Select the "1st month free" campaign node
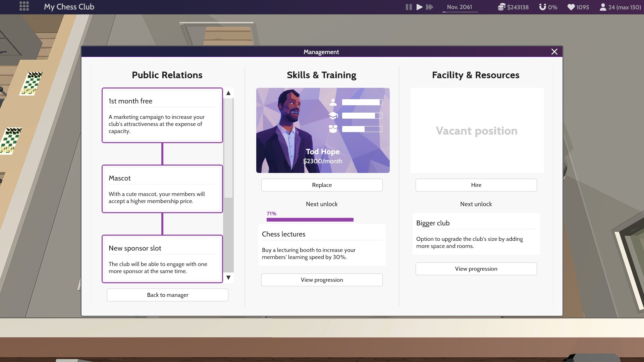The height and width of the screenshot is (362, 644). point(162,115)
